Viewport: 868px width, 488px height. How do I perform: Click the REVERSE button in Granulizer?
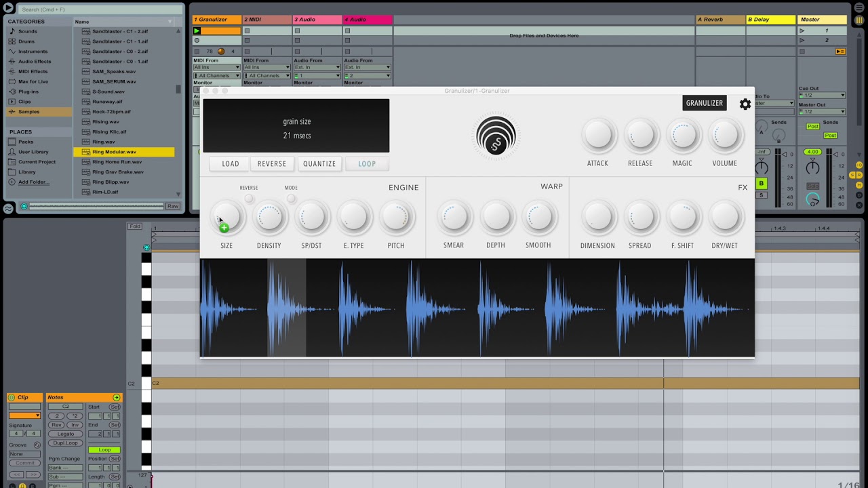[272, 164]
